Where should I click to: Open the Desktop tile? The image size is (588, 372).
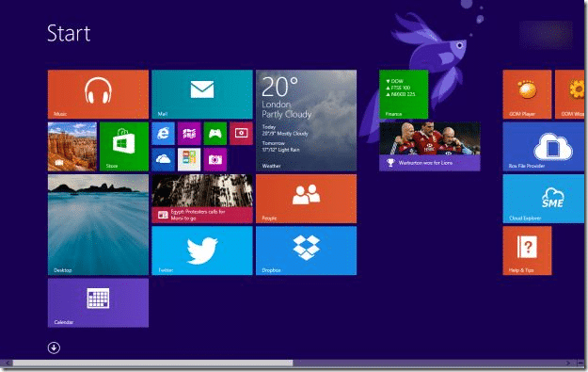98,224
